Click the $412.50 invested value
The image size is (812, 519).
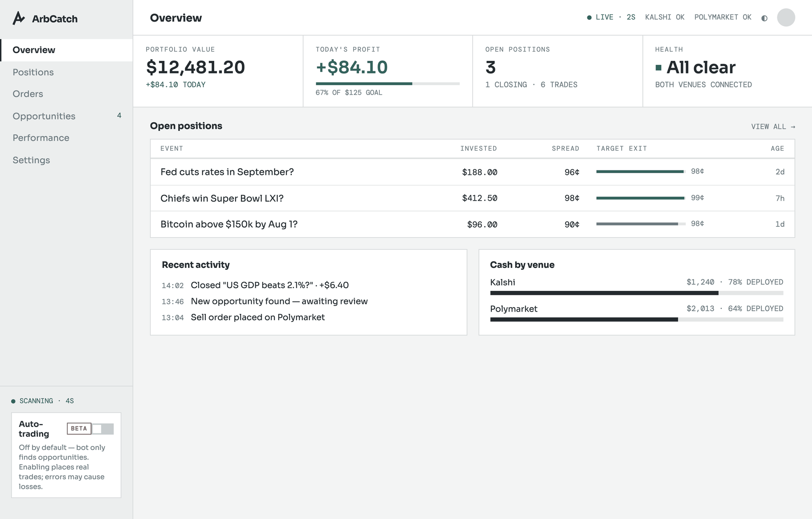pyautogui.click(x=480, y=198)
